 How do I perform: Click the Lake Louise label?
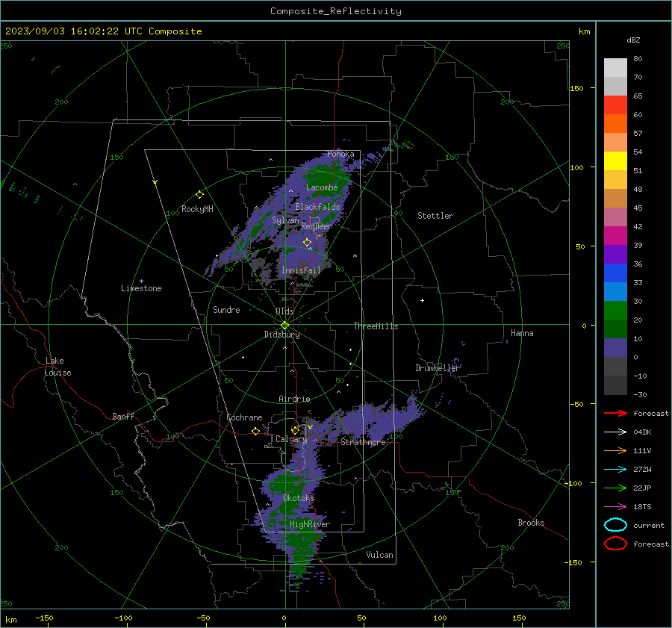click(57, 367)
